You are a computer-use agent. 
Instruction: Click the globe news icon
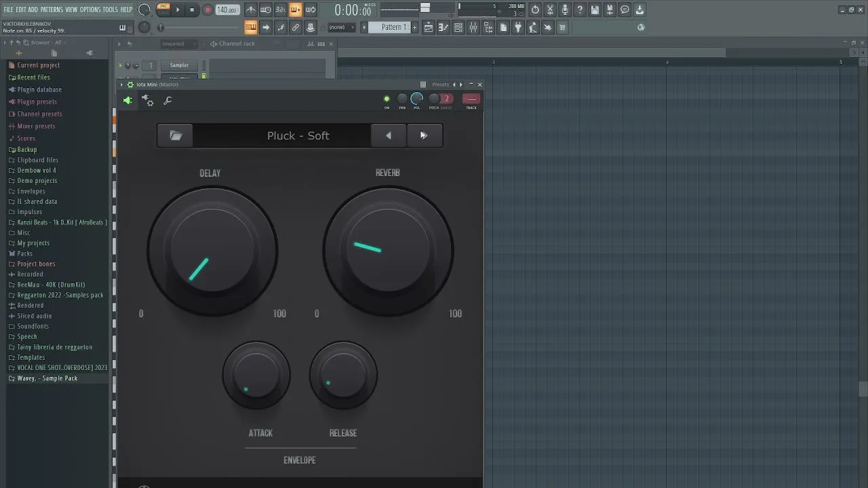[641, 27]
